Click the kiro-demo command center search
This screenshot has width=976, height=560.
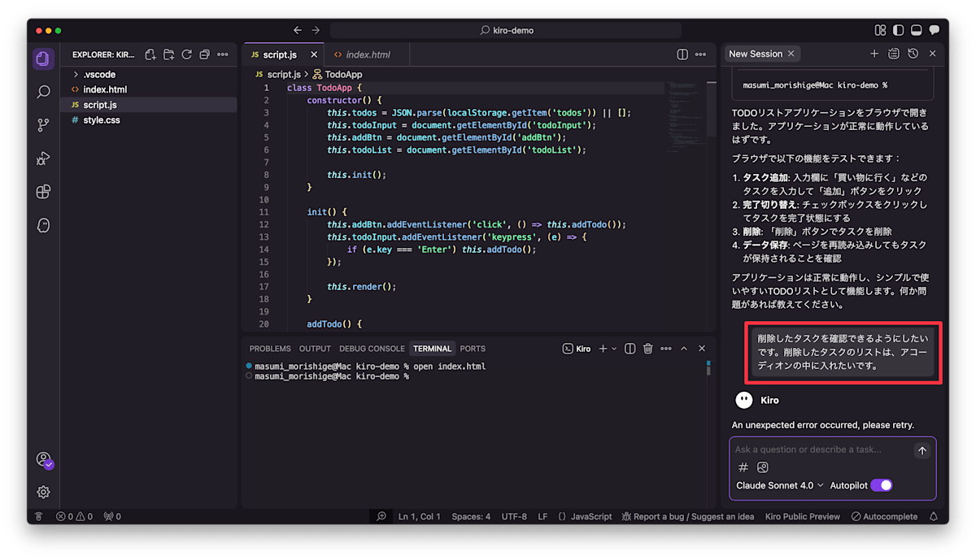click(506, 30)
